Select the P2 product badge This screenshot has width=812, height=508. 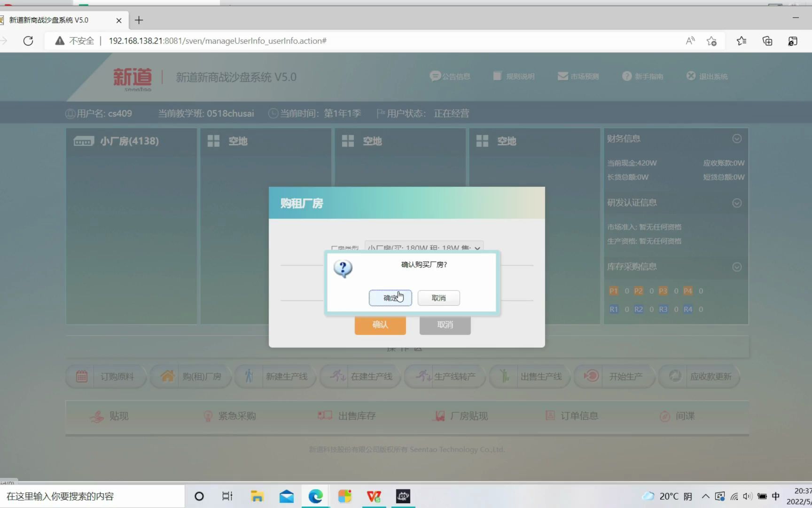[x=638, y=291]
